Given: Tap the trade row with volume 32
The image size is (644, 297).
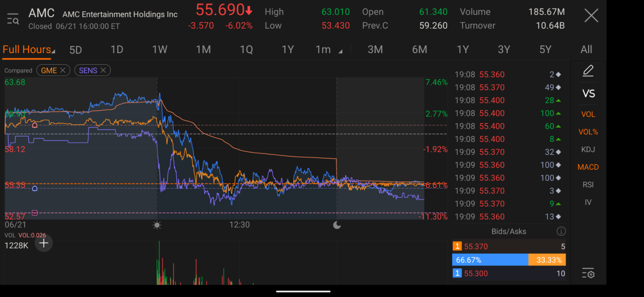Looking at the screenshot, I should pos(508,152).
